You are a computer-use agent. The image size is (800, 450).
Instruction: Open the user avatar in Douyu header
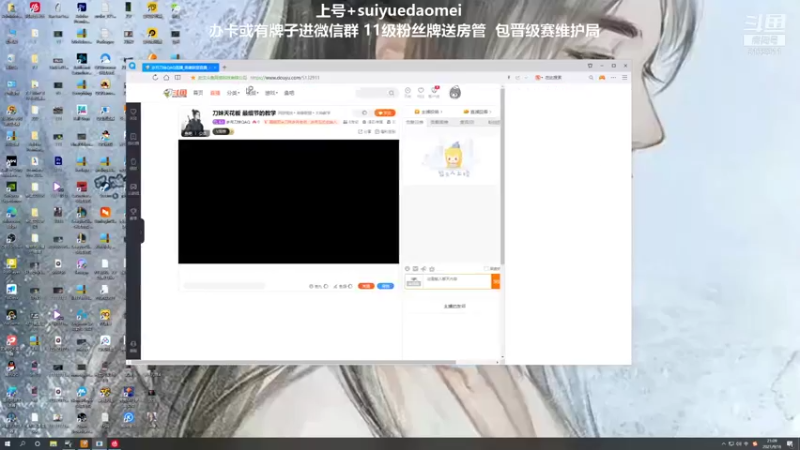tap(455, 92)
